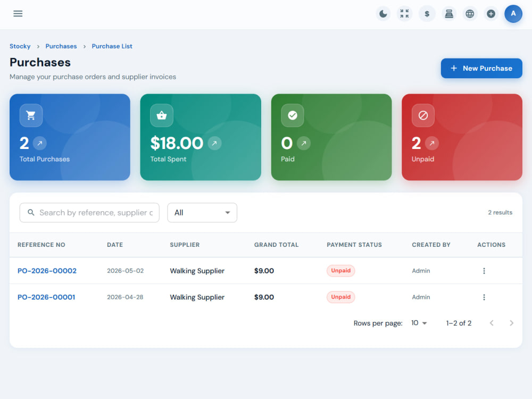Click the search magnifier icon
This screenshot has width=532, height=399.
tap(31, 212)
